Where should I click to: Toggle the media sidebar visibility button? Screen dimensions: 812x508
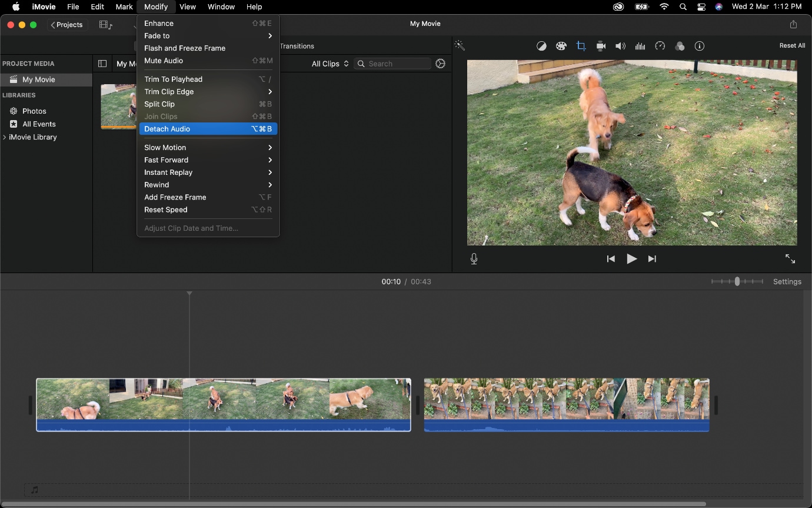tap(102, 64)
